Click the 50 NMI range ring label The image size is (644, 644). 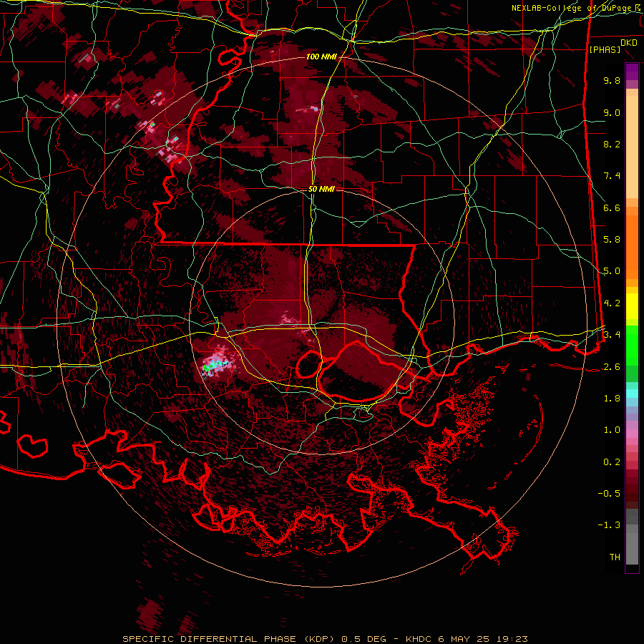pos(321,189)
